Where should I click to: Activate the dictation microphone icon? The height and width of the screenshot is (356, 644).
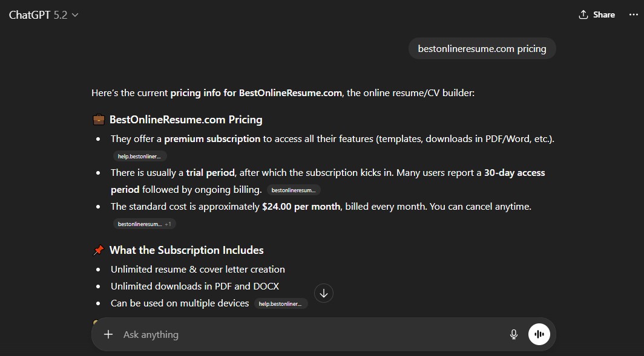(513, 334)
